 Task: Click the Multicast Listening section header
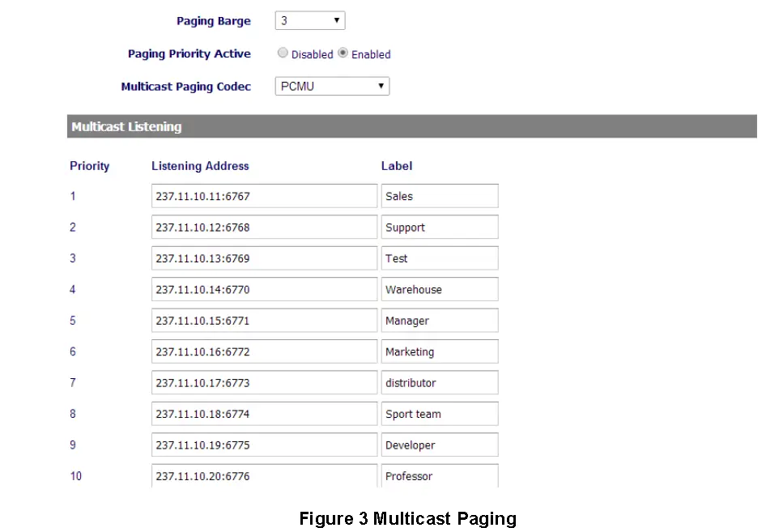point(126,126)
